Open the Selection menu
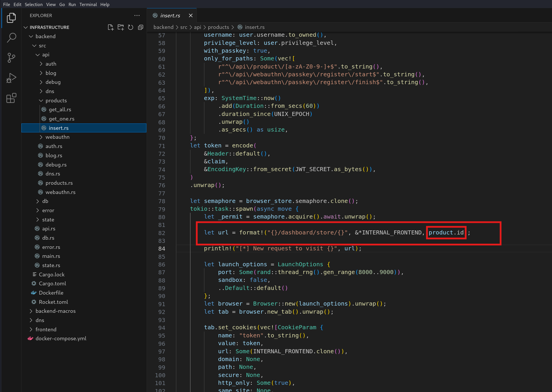The image size is (552, 392). (x=34, y=4)
